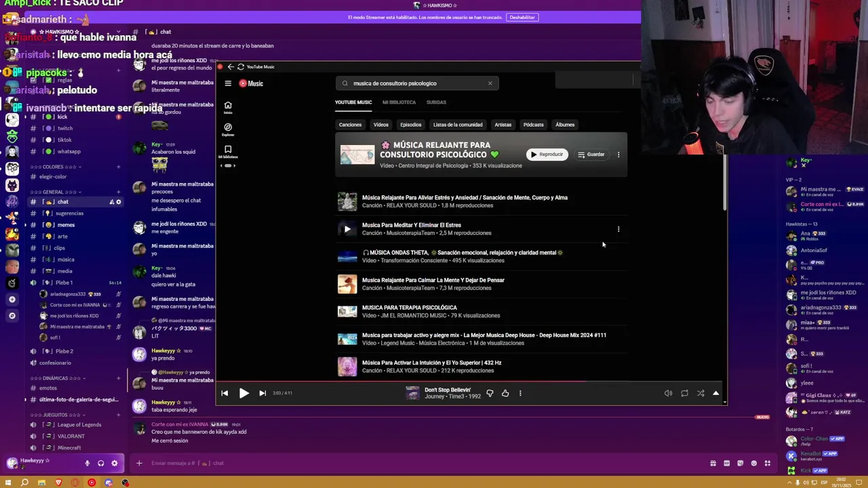The width and height of the screenshot is (868, 488).
Task: Select the Episodios filter chip
Action: click(x=411, y=125)
